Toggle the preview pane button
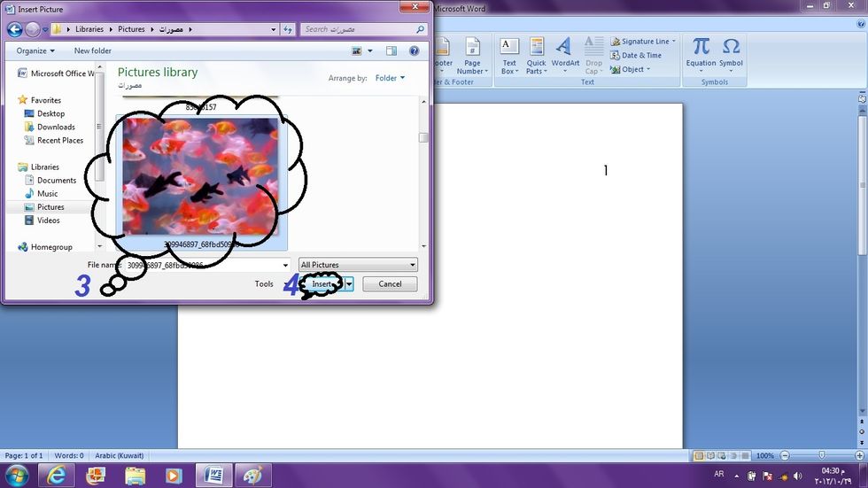 [x=391, y=50]
